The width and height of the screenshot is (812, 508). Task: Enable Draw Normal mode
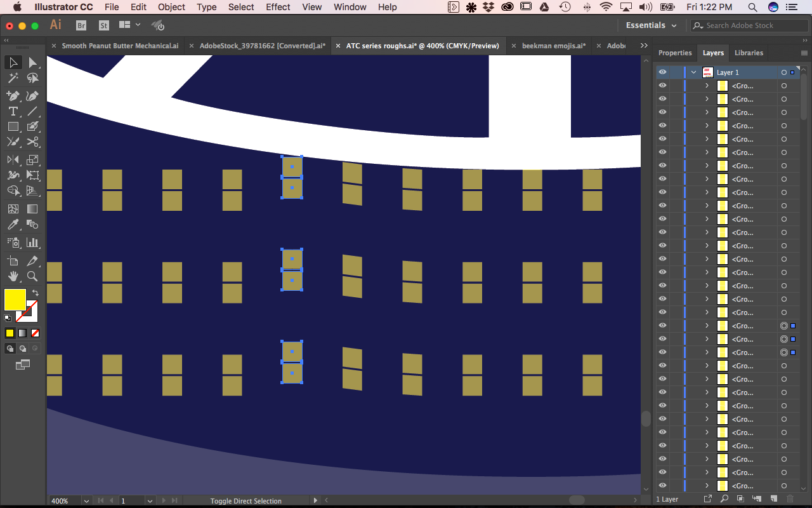pyautogui.click(x=10, y=349)
